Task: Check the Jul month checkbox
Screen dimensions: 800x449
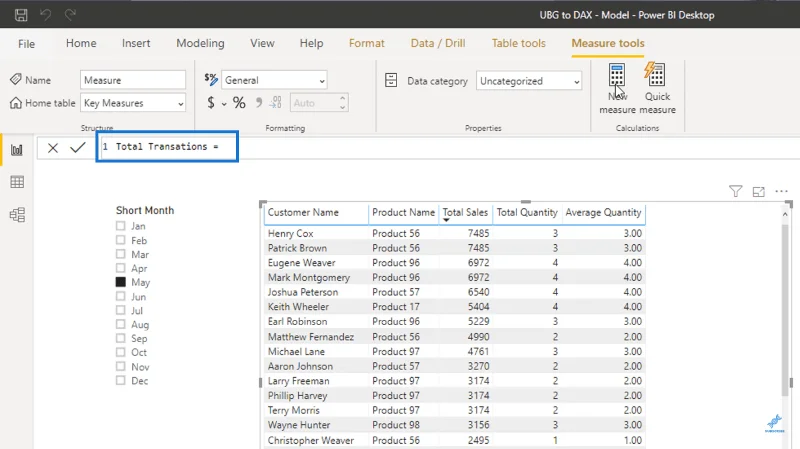Action: 120,310
